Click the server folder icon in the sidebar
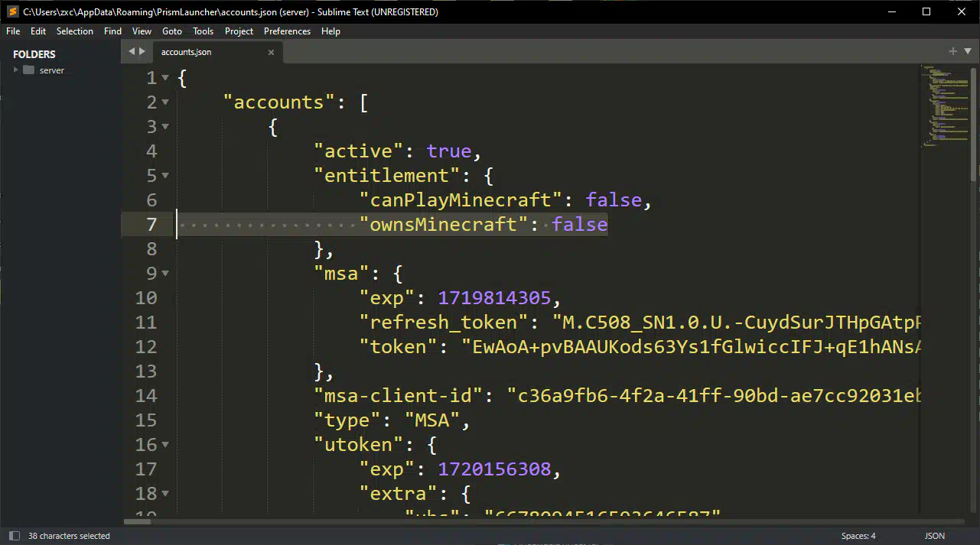Image resolution: width=980 pixels, height=545 pixels. click(x=29, y=70)
